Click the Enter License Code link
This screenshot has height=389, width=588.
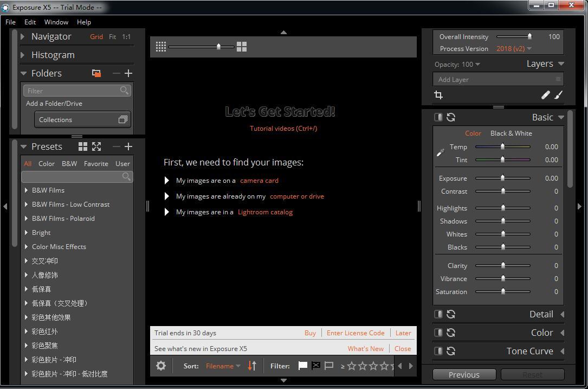click(x=356, y=333)
